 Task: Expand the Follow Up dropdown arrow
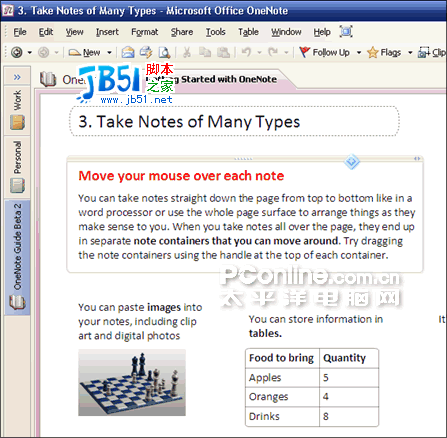point(359,53)
